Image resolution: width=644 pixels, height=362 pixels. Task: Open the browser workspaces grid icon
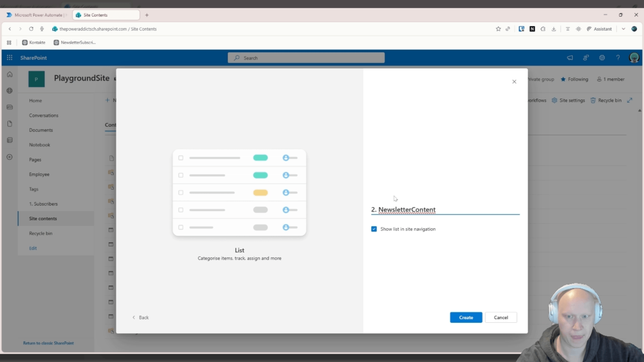pyautogui.click(x=9, y=43)
